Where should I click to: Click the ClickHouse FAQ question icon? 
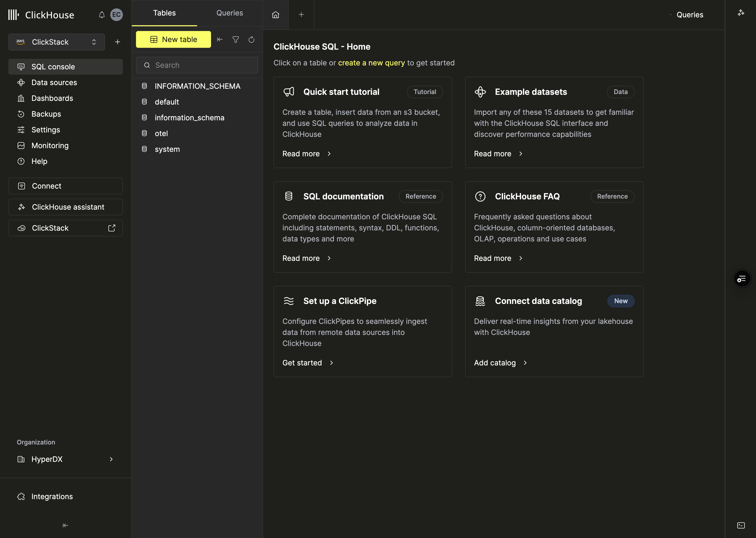click(480, 196)
